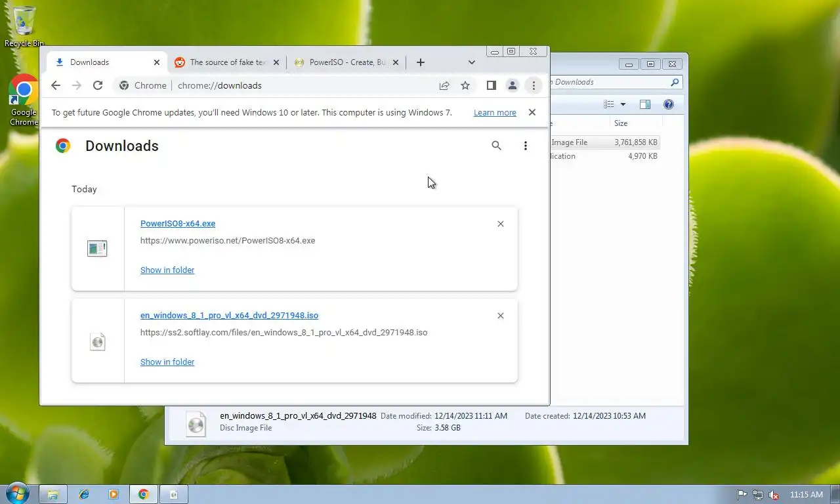Open a new tab with plus button
Image resolution: width=840 pixels, height=504 pixels.
(x=421, y=62)
